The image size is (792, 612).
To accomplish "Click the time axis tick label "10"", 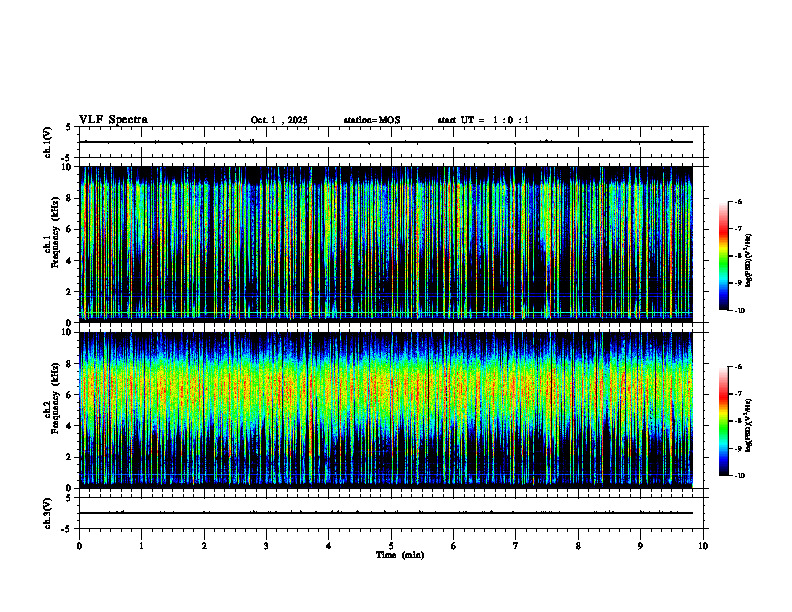I will tap(703, 546).
